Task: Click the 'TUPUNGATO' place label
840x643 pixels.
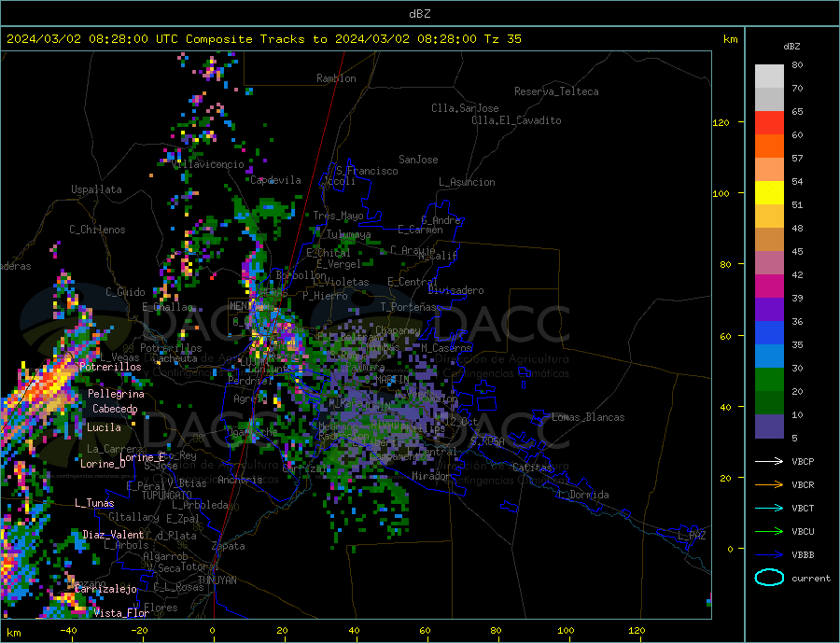Action: click(x=166, y=496)
